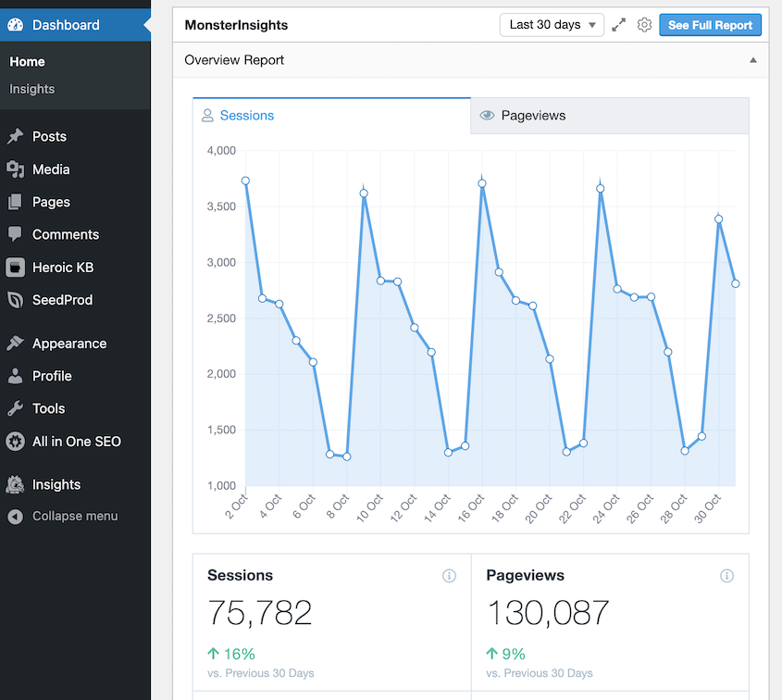
Task: Click the Heroic KB icon
Action: pos(16,268)
